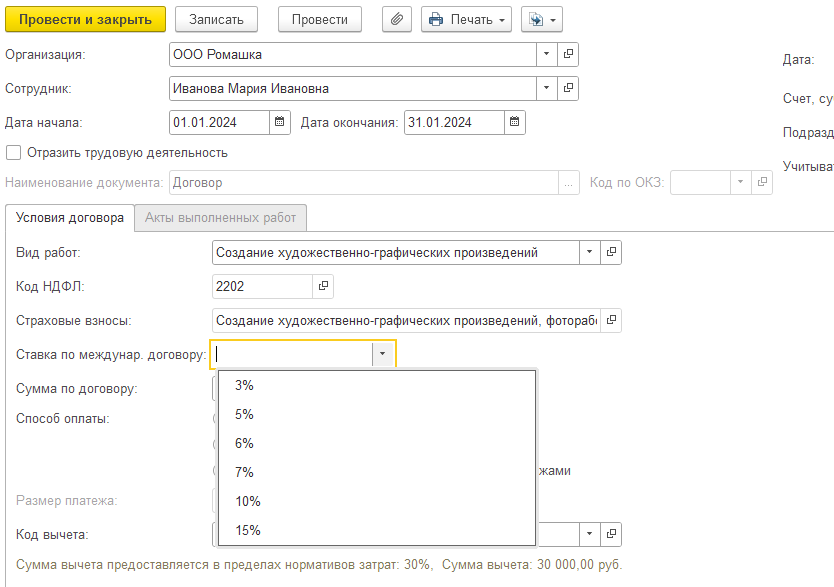
Task: Switch to Акты выполненных работ tab
Action: [220, 218]
